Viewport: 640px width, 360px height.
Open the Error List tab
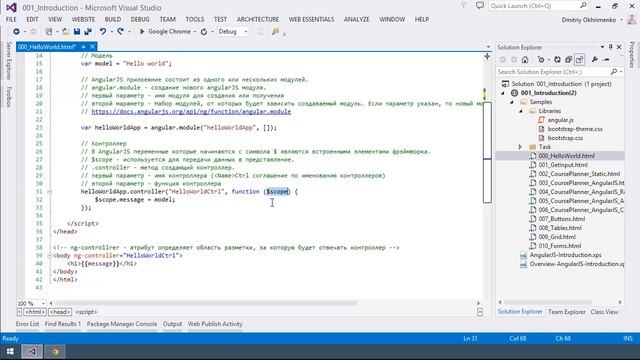[x=27, y=324]
